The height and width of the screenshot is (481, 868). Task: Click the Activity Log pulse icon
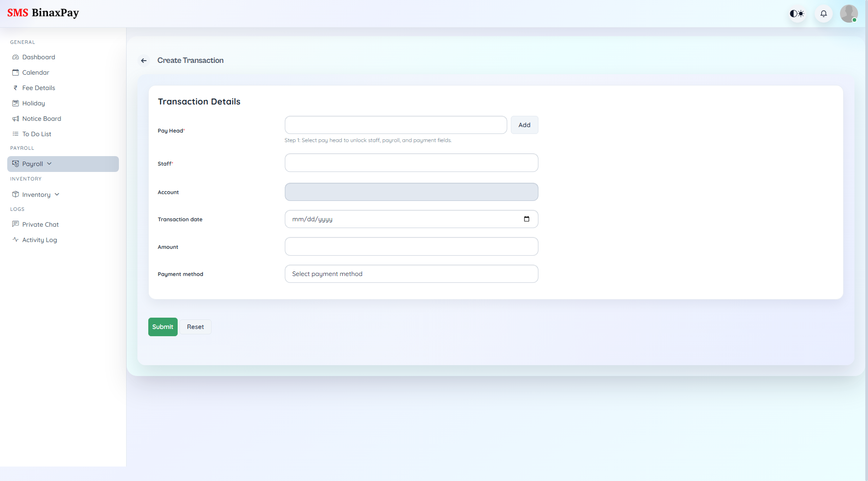tap(15, 240)
